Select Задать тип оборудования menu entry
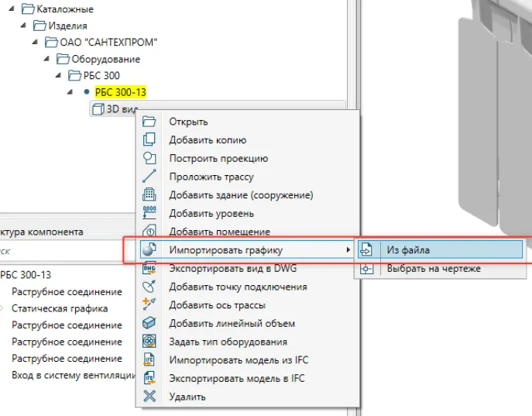The height and width of the screenshot is (416, 532). [x=228, y=342]
